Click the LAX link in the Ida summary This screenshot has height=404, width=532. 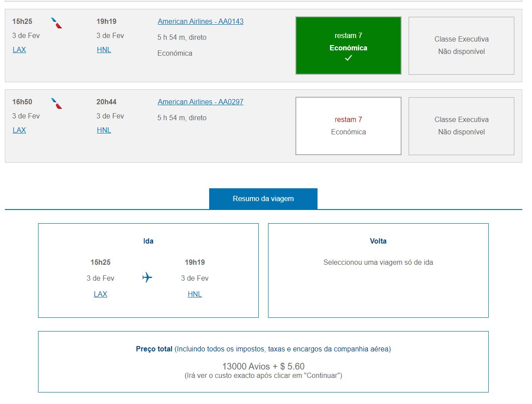click(100, 294)
